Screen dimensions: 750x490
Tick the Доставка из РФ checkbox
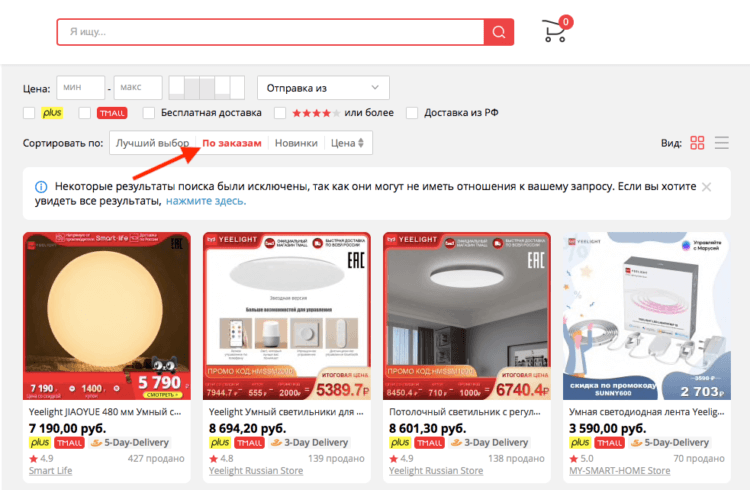pyautogui.click(x=412, y=113)
